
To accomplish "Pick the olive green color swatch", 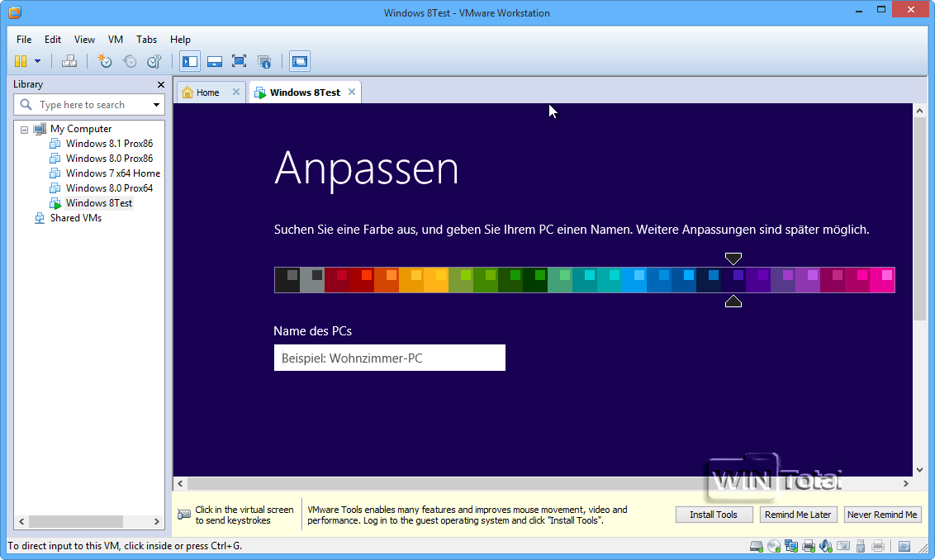I will tap(460, 280).
